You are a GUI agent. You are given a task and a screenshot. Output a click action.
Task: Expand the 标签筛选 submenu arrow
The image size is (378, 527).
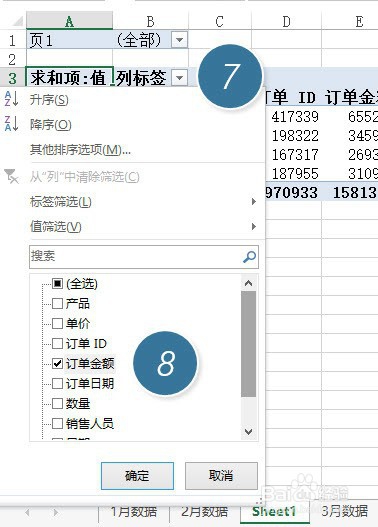pyautogui.click(x=254, y=202)
